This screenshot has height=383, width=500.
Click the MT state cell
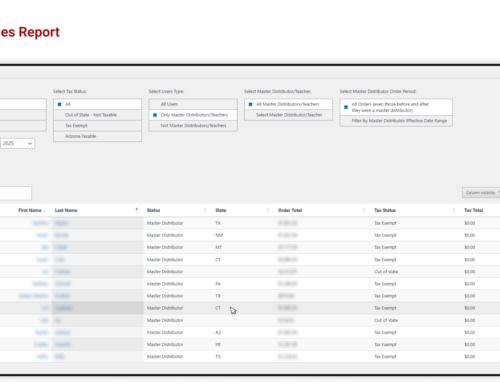pyautogui.click(x=219, y=247)
